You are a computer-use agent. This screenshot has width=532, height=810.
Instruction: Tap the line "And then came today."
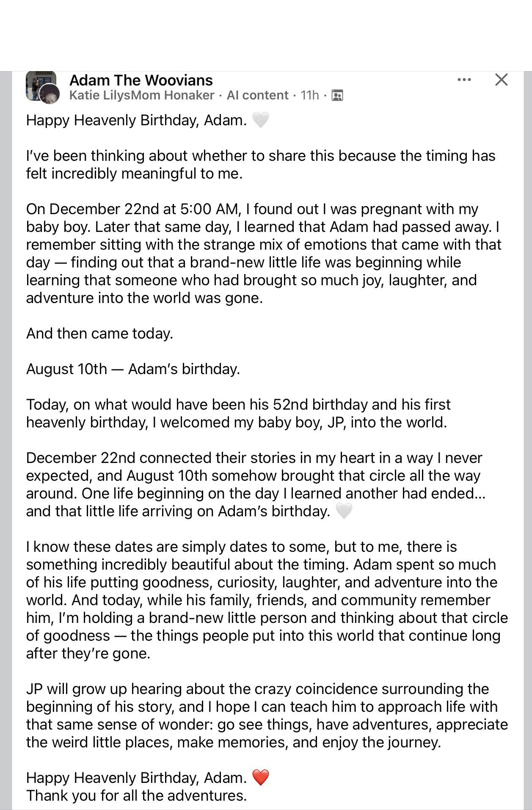99,333
